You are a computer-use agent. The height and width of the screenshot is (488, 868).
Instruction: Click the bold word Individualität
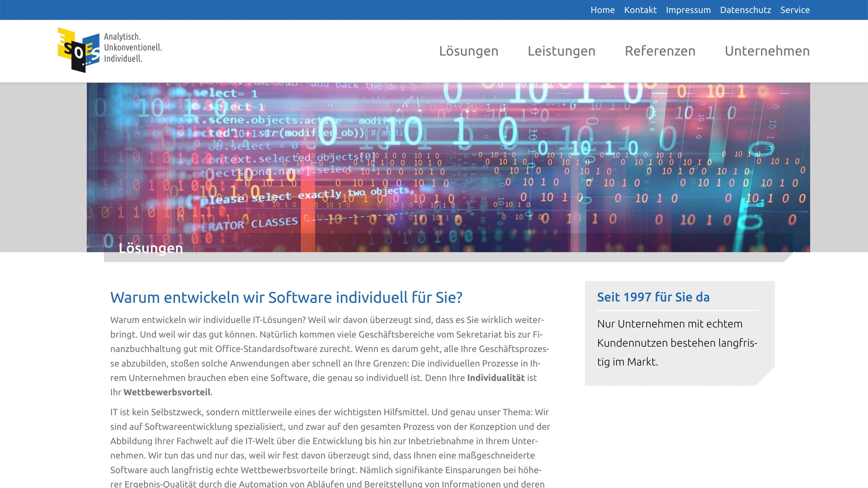[495, 378]
